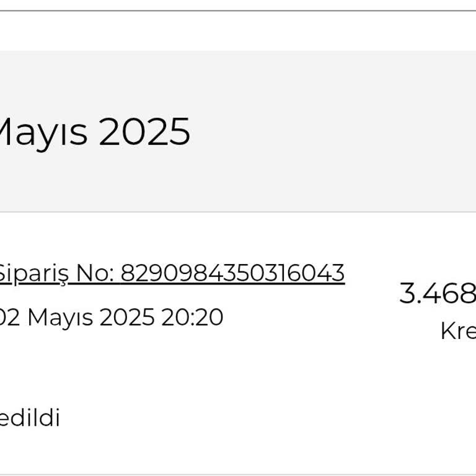Click the order number digits 8290984350316043
476x476 pixels.
coord(232,273)
